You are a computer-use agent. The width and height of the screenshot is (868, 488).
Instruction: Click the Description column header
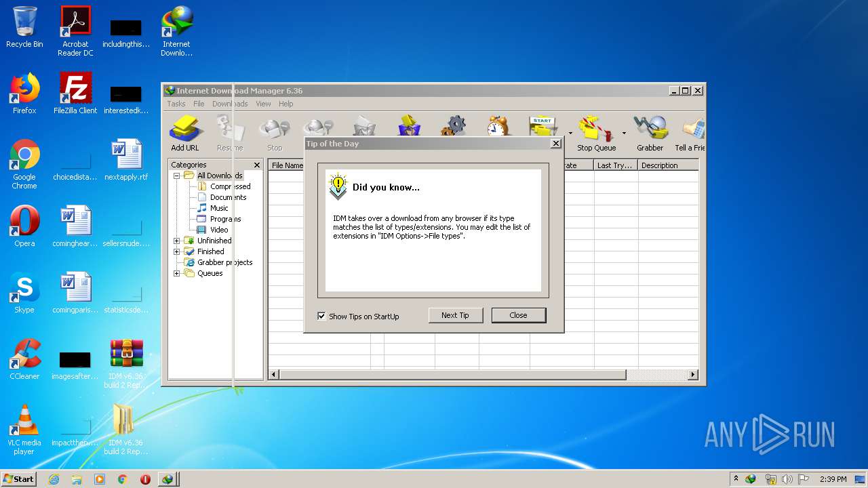[x=668, y=165]
